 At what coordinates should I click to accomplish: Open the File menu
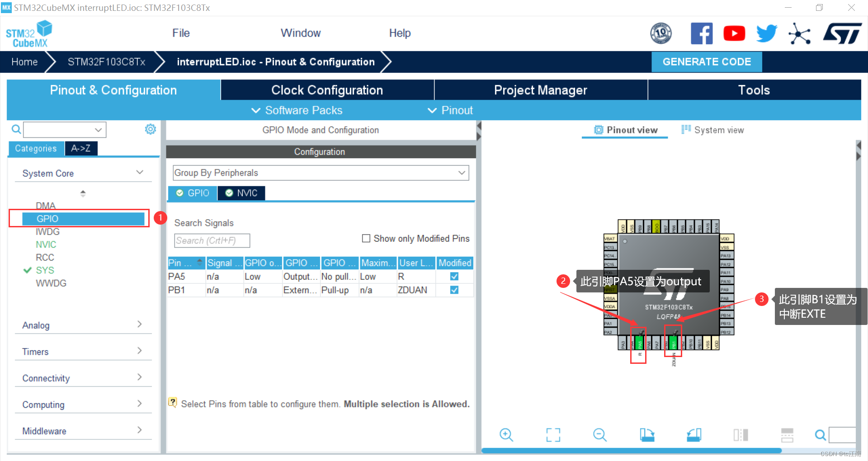[181, 33]
